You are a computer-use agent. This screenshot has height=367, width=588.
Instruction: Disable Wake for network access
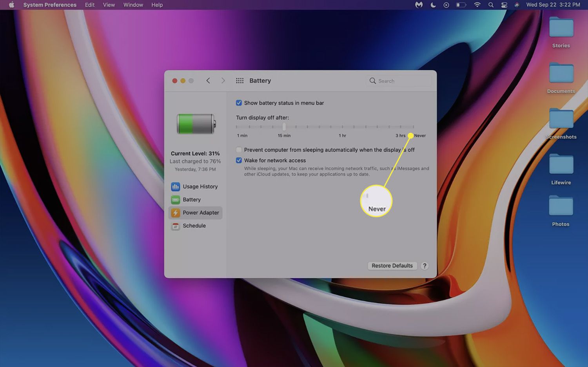pyautogui.click(x=239, y=161)
